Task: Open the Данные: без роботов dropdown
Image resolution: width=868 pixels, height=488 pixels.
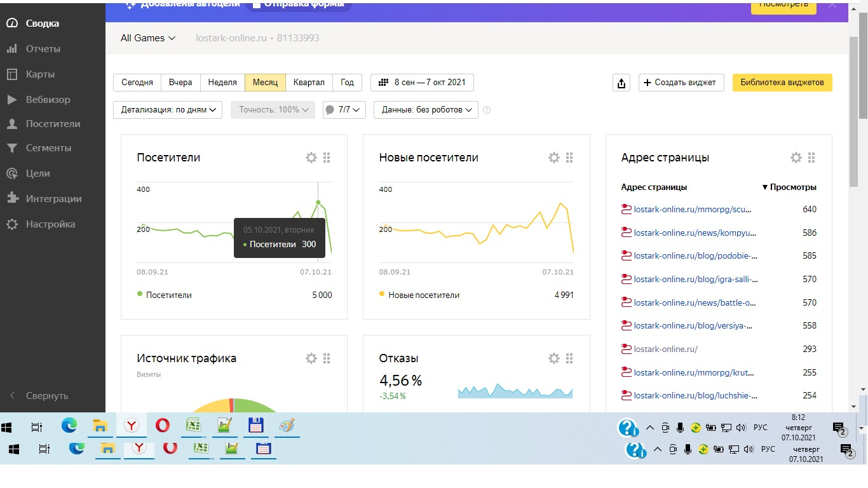Action: tap(426, 110)
